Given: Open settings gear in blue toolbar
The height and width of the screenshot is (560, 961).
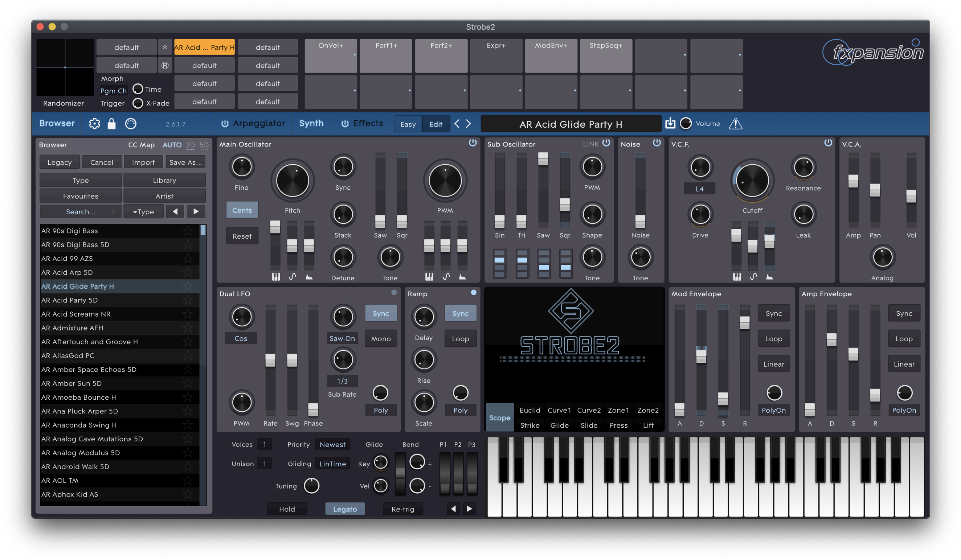Looking at the screenshot, I should tap(94, 124).
